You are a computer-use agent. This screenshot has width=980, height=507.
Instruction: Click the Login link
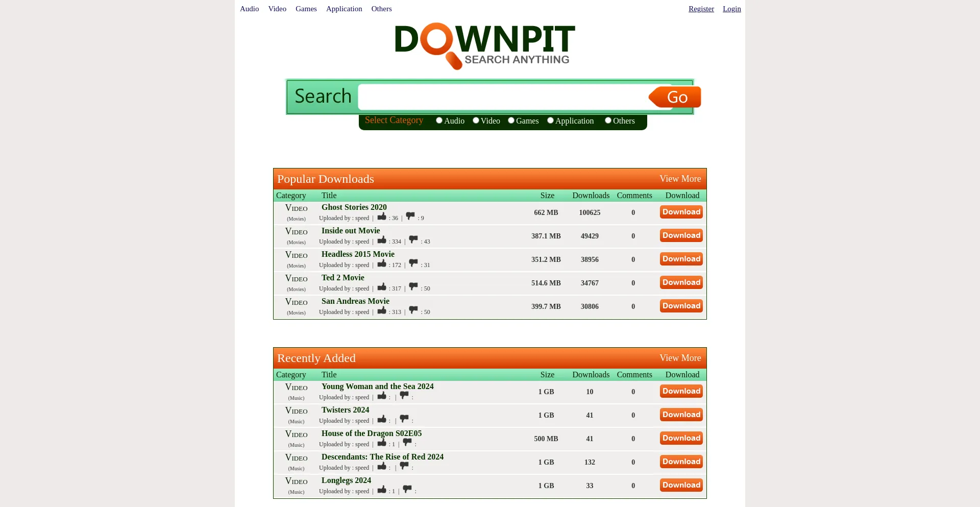pyautogui.click(x=732, y=9)
